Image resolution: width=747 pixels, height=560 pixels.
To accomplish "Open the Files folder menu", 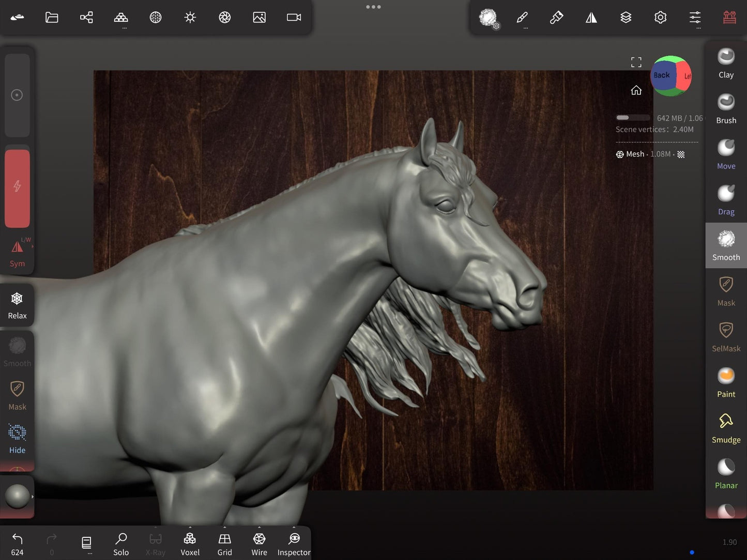I will tap(52, 18).
